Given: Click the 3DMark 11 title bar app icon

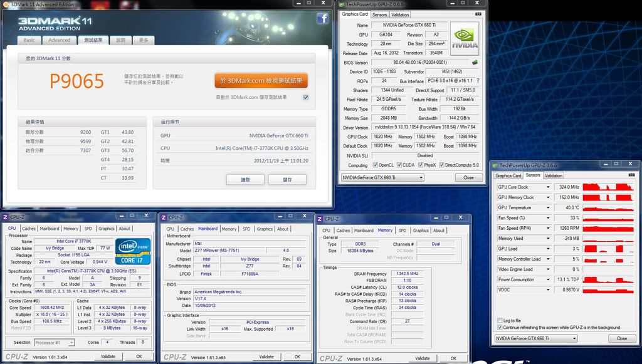Looking at the screenshot, I should (6, 4).
